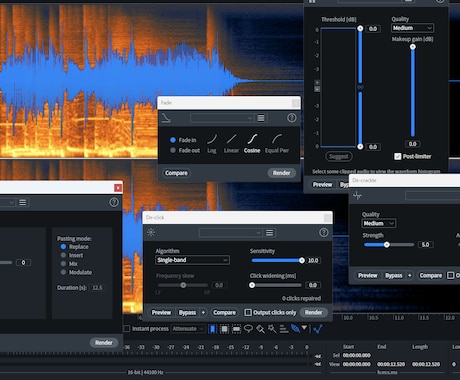Open help in the De-click window

point(323,233)
